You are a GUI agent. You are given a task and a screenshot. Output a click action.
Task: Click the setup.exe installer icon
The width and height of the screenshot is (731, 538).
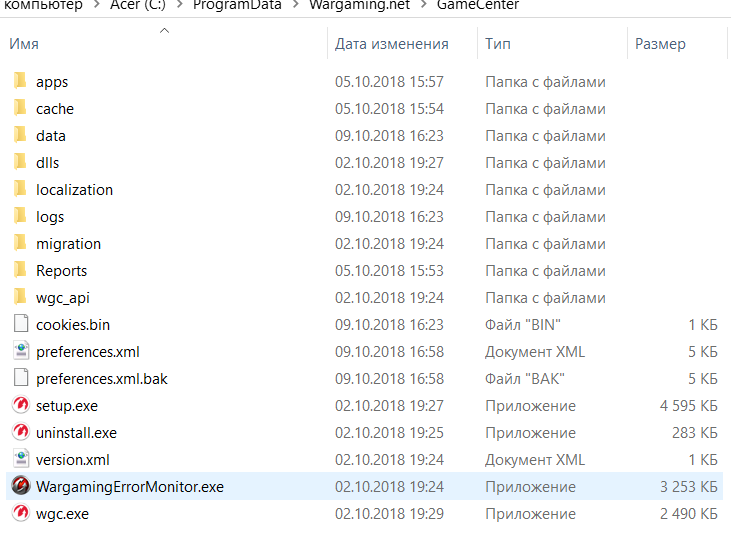click(x=20, y=406)
